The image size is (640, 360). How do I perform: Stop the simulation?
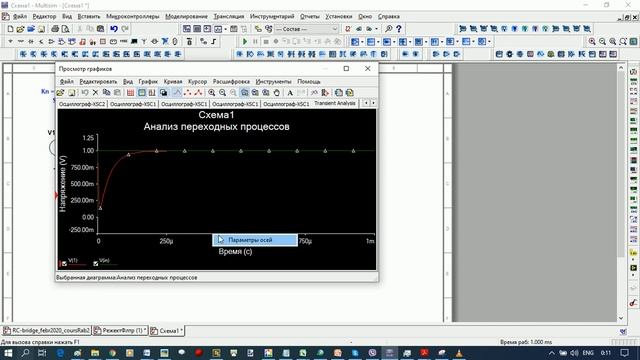(266, 42)
